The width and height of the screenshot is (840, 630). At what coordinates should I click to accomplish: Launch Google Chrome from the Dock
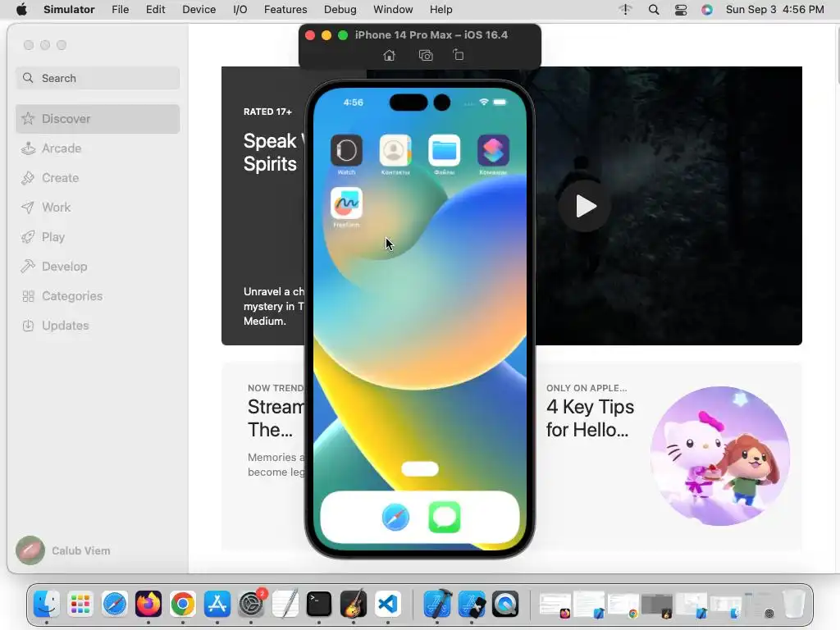click(183, 605)
